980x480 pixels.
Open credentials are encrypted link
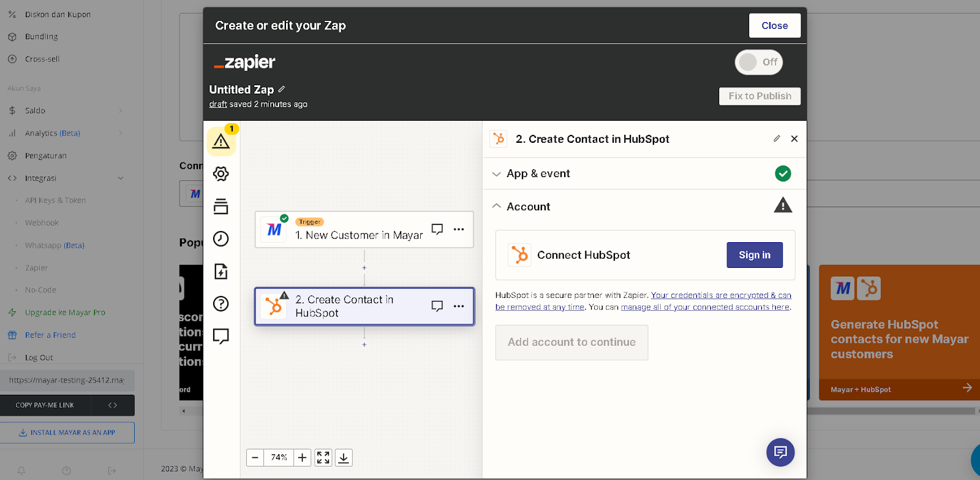(643, 301)
